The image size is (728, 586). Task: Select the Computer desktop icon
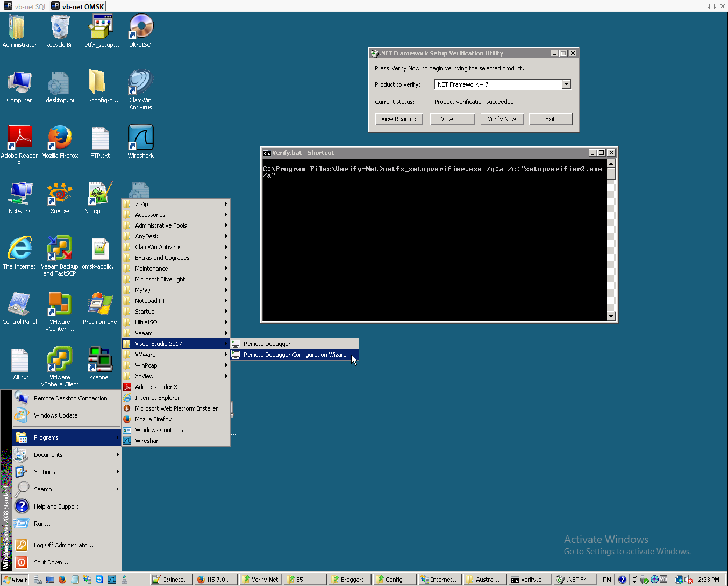coord(19,87)
